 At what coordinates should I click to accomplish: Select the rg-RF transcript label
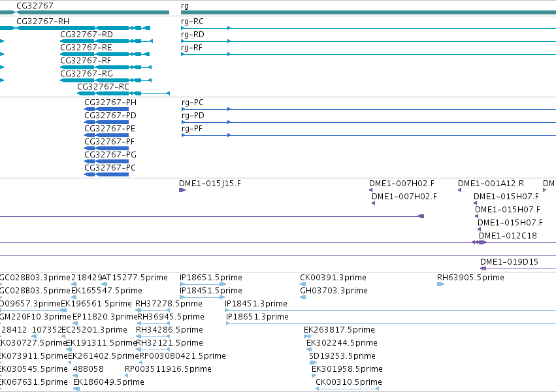pyautogui.click(x=191, y=48)
